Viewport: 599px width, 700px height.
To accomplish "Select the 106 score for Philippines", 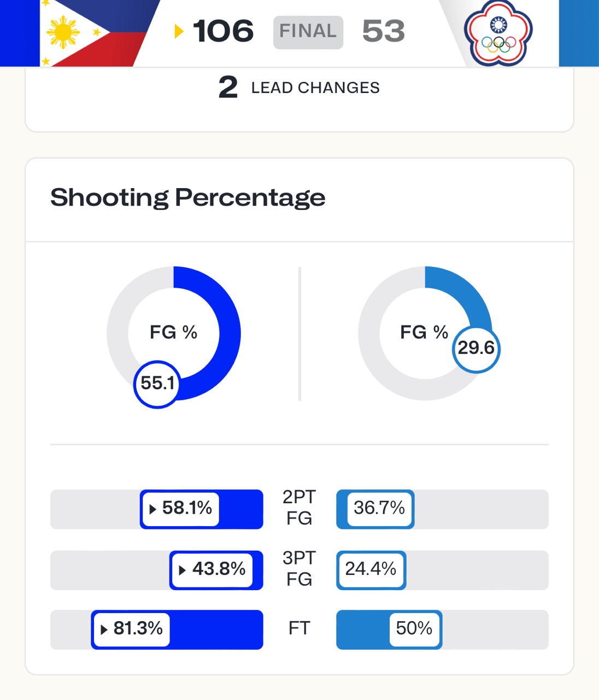I will [224, 31].
